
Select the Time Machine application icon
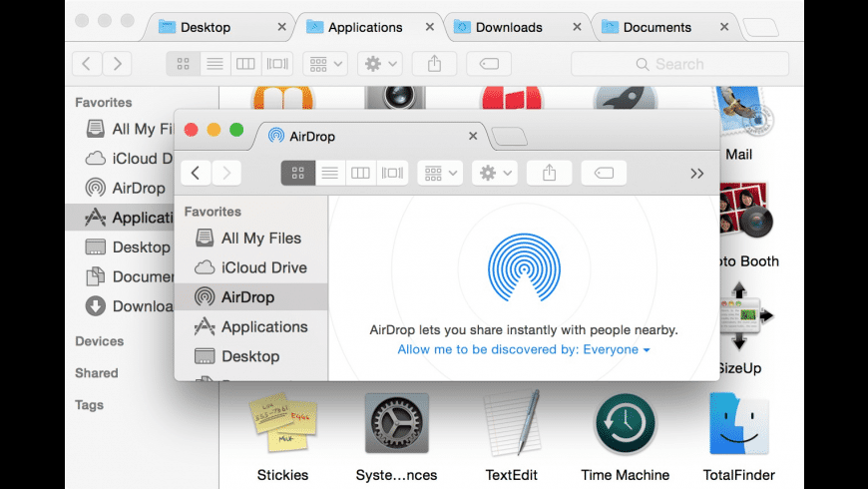point(625,424)
